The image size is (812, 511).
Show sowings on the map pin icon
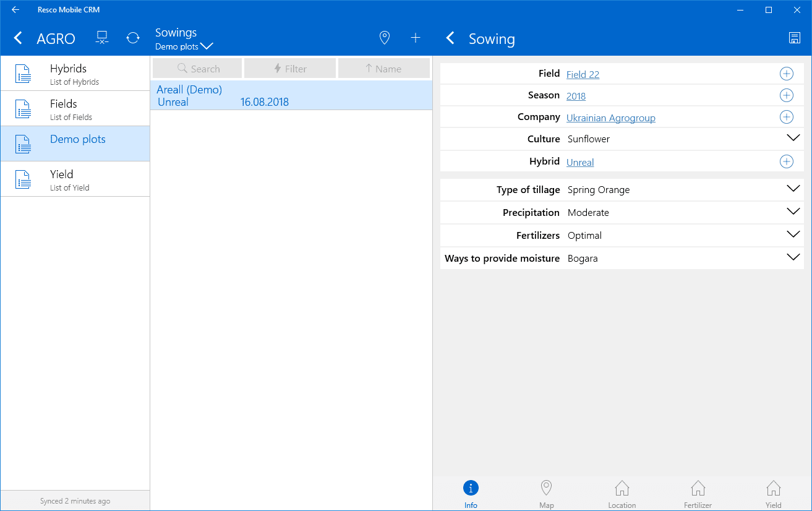point(385,38)
